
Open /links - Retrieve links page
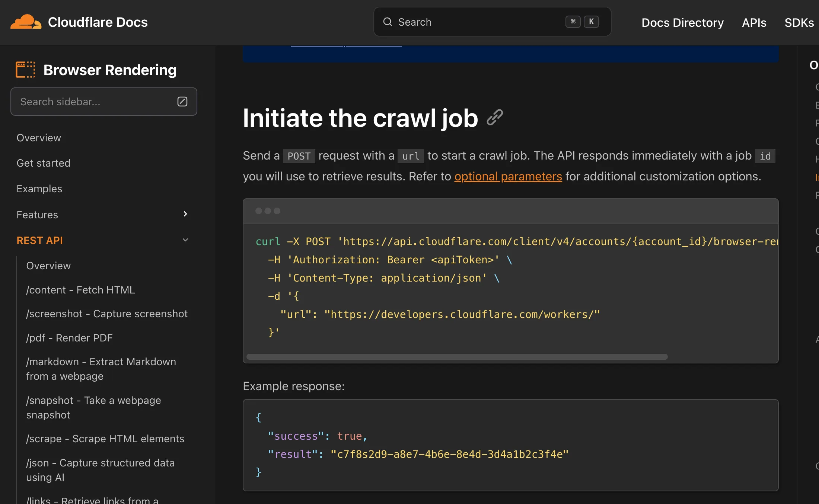(x=92, y=500)
